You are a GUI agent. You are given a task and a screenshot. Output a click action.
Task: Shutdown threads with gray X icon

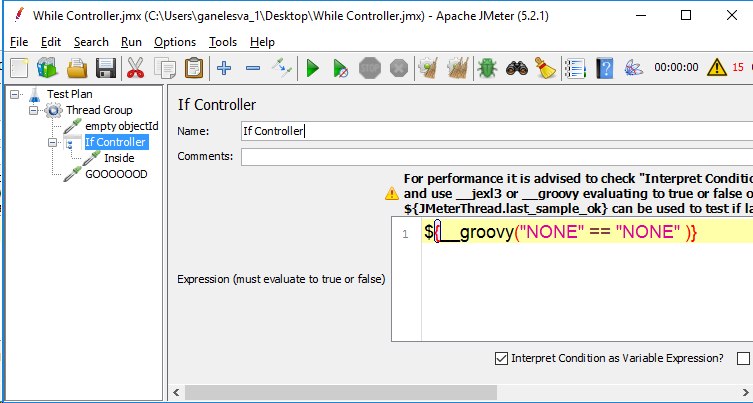pos(399,68)
